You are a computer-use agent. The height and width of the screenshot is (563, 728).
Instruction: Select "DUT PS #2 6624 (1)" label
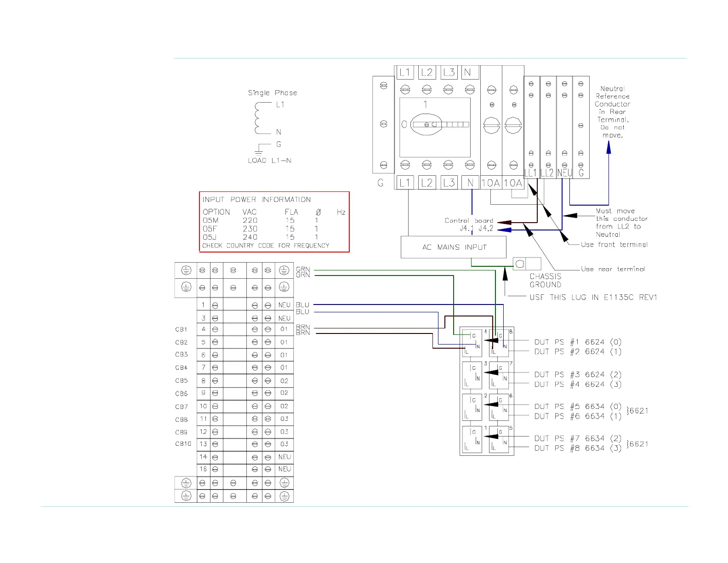tap(578, 351)
